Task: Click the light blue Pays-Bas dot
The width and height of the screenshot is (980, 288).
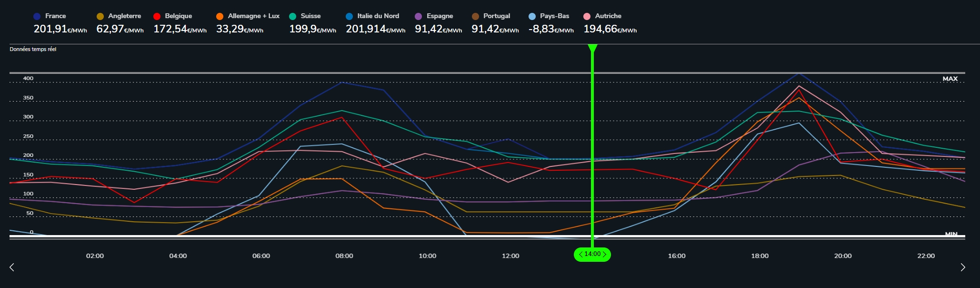Action: coord(532,16)
